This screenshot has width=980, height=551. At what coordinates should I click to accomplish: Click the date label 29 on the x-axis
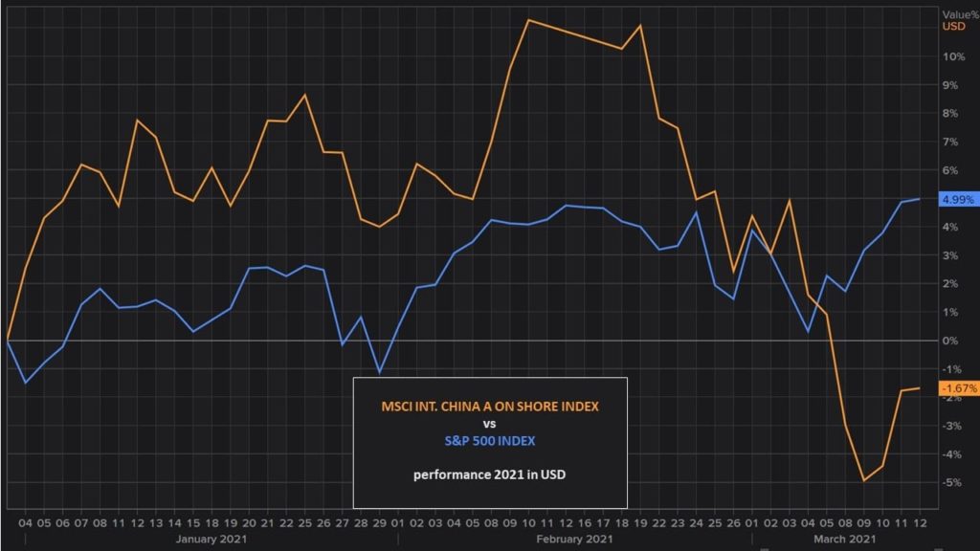pyautogui.click(x=379, y=523)
